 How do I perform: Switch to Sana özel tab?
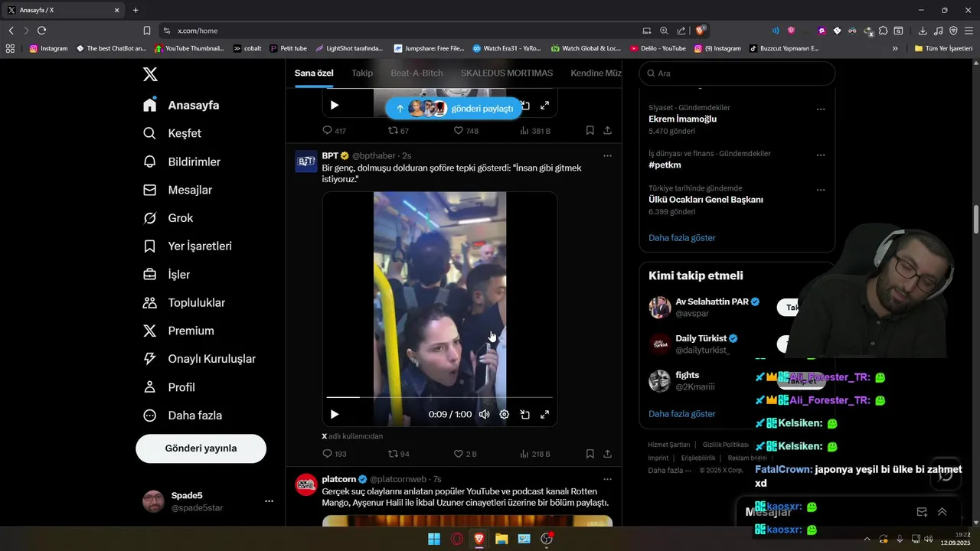314,73
